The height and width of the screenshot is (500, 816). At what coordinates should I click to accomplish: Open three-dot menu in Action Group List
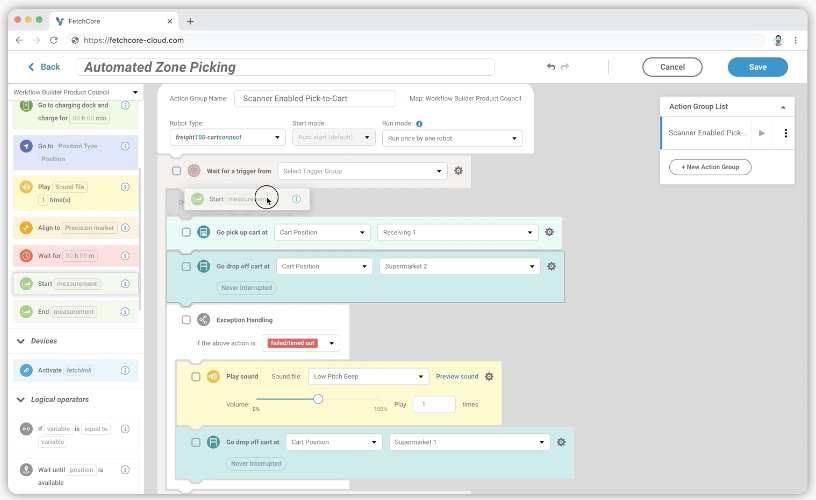[786, 133]
